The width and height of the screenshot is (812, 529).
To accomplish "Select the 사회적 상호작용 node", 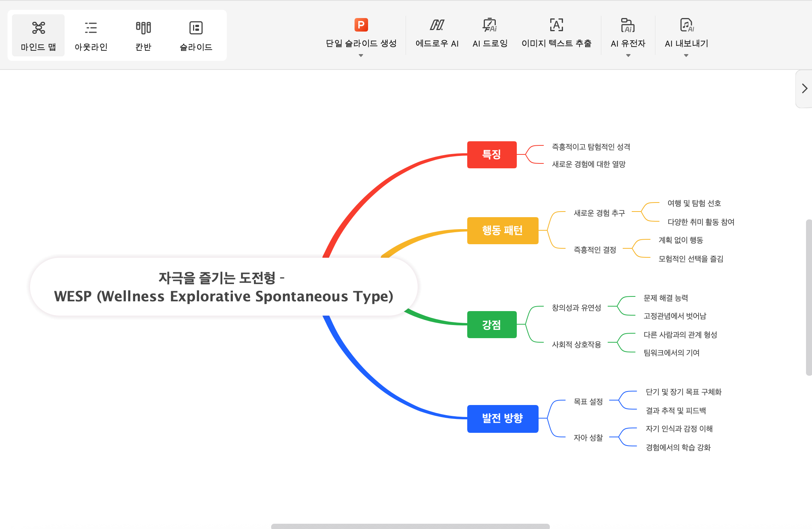I will tap(577, 345).
